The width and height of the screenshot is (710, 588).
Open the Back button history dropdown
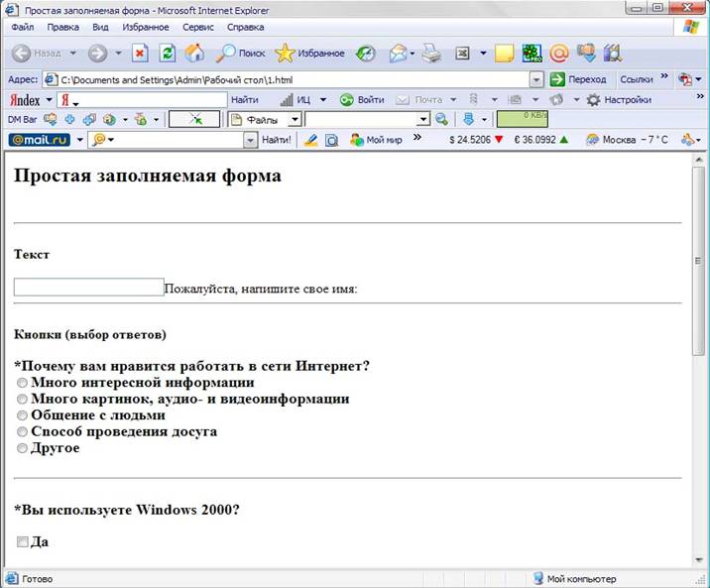point(73,54)
